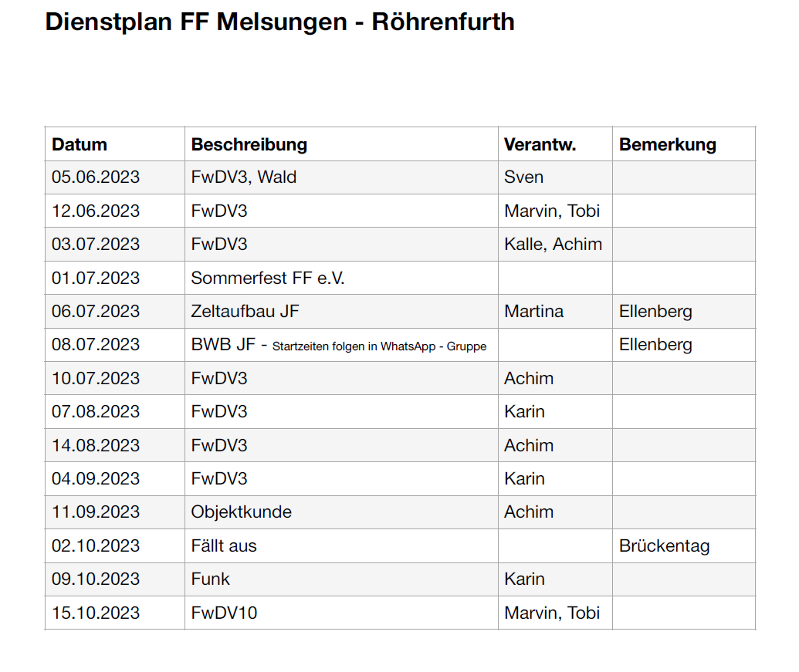Click the Verantw. column header
This screenshot has height=672, width=799.
(555, 144)
